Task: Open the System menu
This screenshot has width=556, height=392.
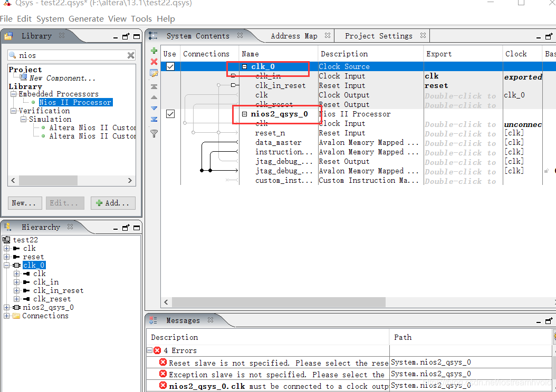Action: pos(50,19)
